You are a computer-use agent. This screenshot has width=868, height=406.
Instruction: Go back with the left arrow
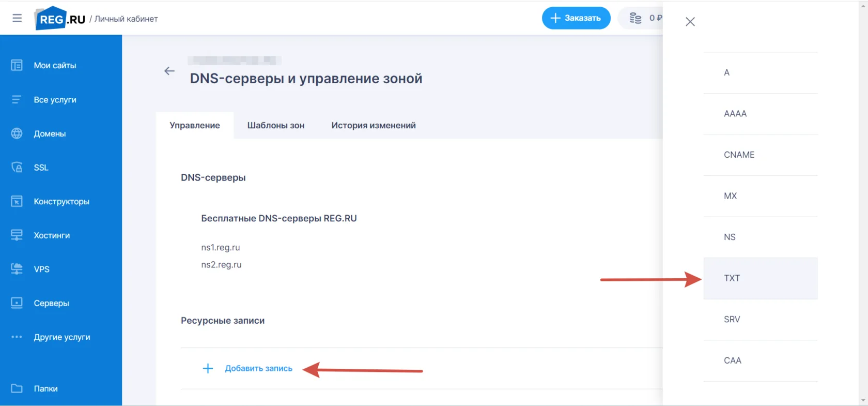169,71
